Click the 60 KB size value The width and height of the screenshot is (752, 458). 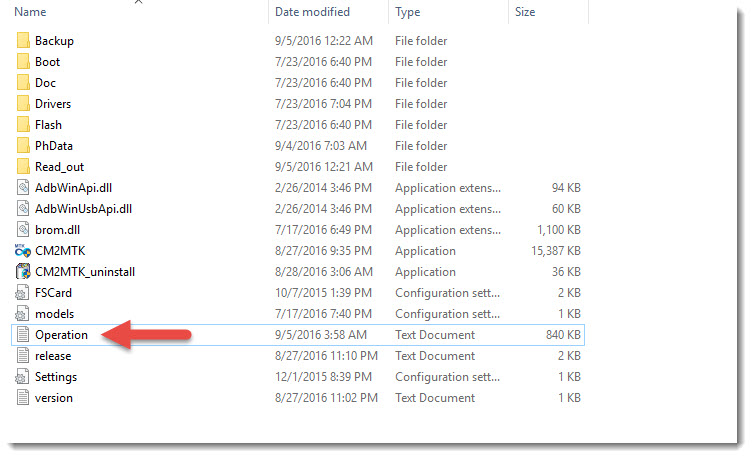pyautogui.click(x=566, y=209)
